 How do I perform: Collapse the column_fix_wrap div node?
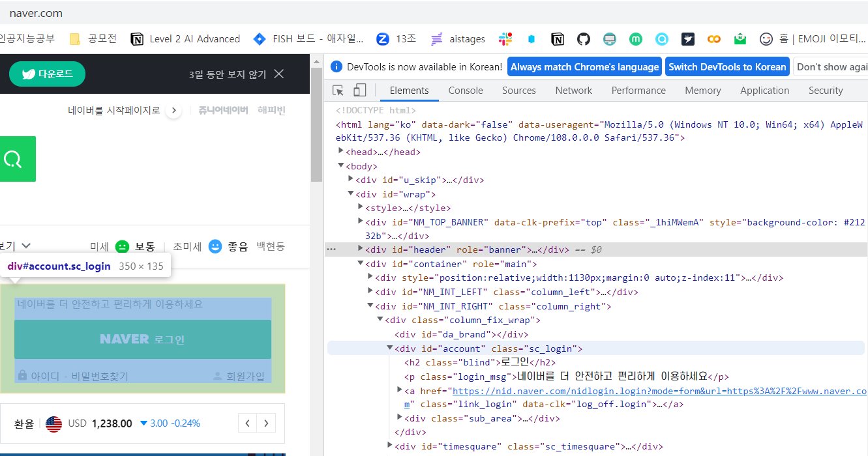(380, 320)
